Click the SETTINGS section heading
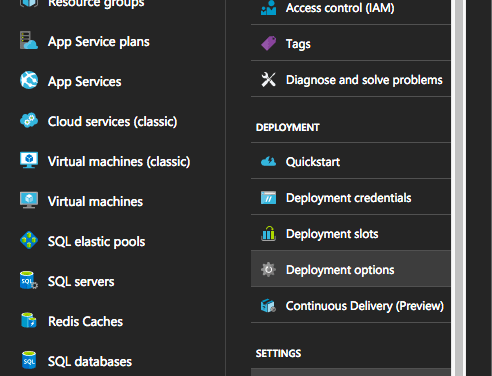This screenshot has width=492, height=376. point(278,353)
